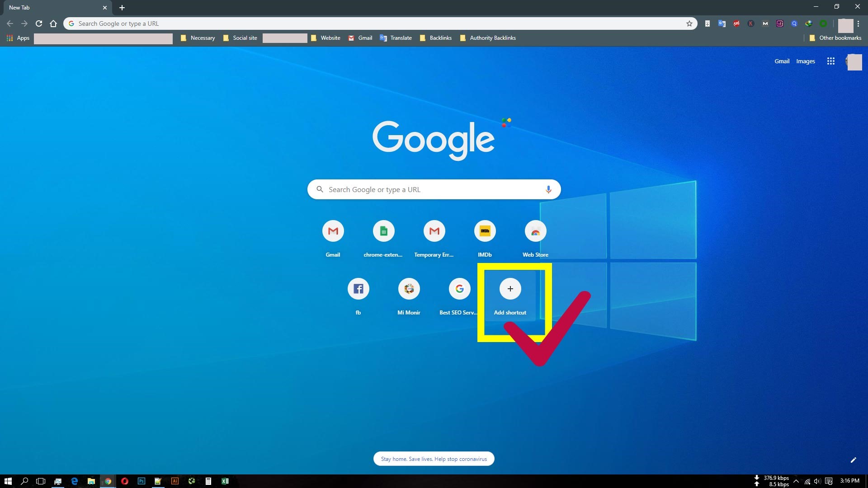This screenshot has width=868, height=488.
Task: Open the Action Center notifications
Action: click(829, 481)
